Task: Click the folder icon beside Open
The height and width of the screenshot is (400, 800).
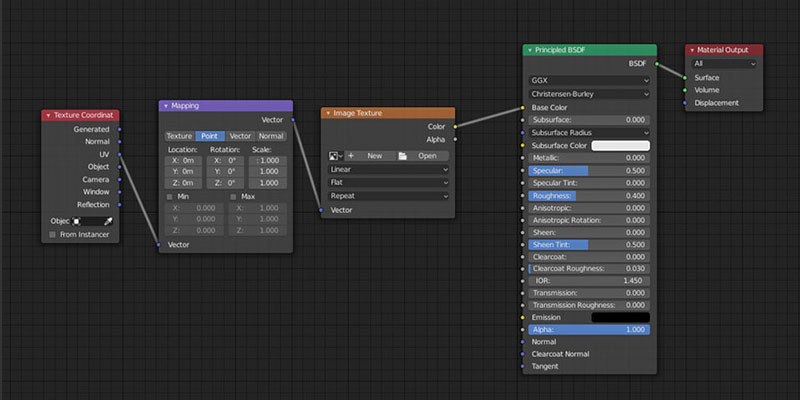Action: [x=403, y=156]
